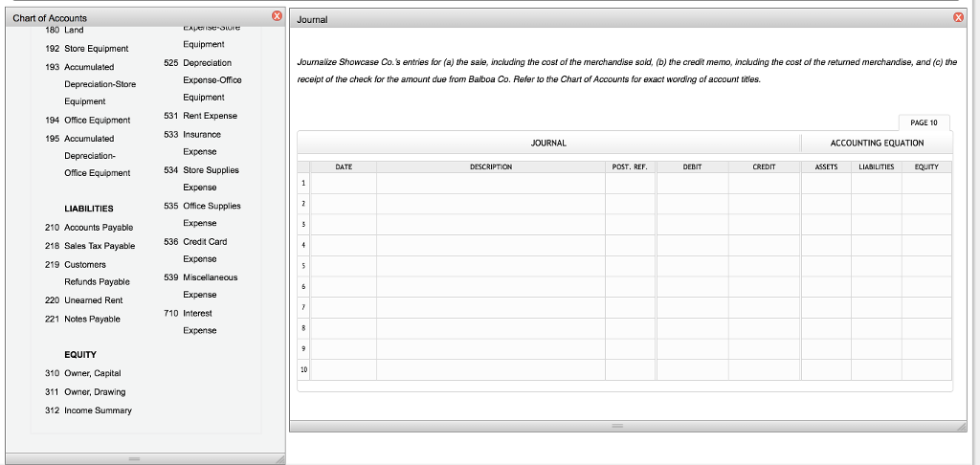Click the Date cell in journal row 1
The width and height of the screenshot is (980, 465).
click(344, 183)
